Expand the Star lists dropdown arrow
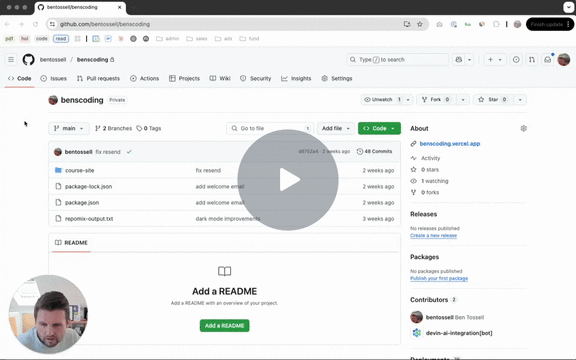Screen dimensions: 576x360 [x=520, y=100]
